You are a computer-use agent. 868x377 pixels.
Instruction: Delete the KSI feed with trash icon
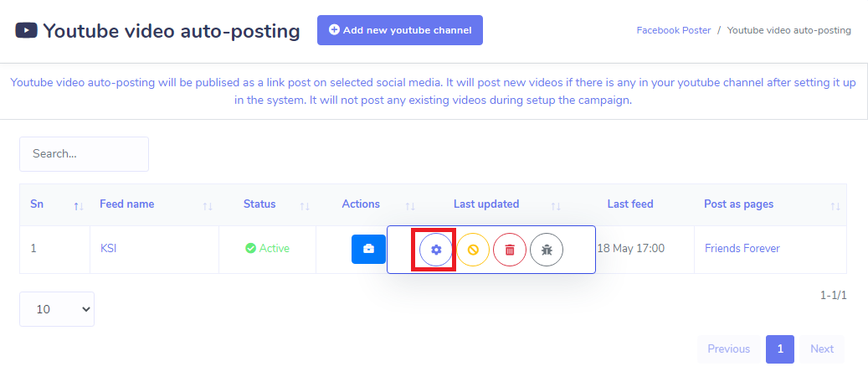point(510,250)
